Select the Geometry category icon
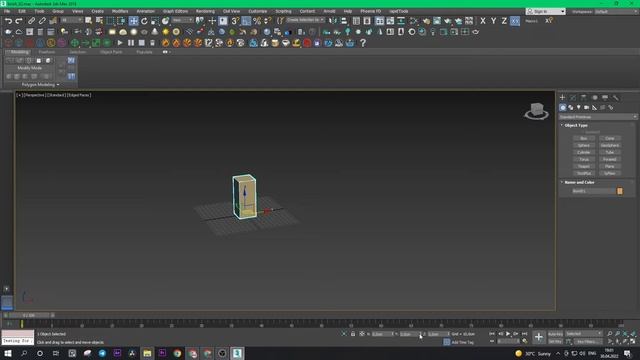 pos(563,107)
